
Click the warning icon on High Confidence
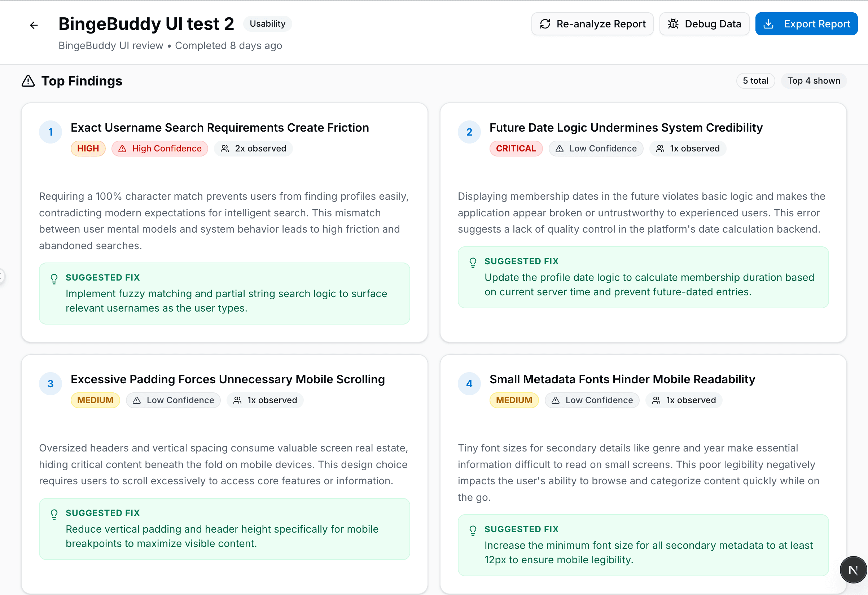pyautogui.click(x=122, y=149)
